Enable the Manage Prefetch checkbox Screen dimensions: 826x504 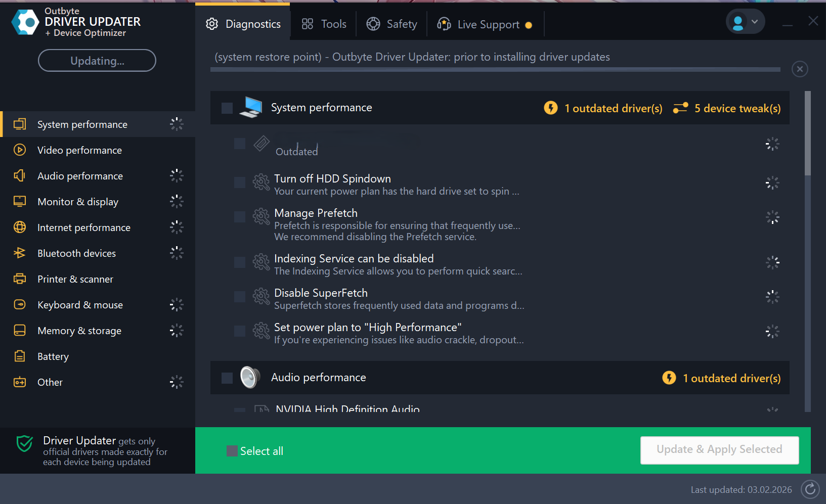240,217
